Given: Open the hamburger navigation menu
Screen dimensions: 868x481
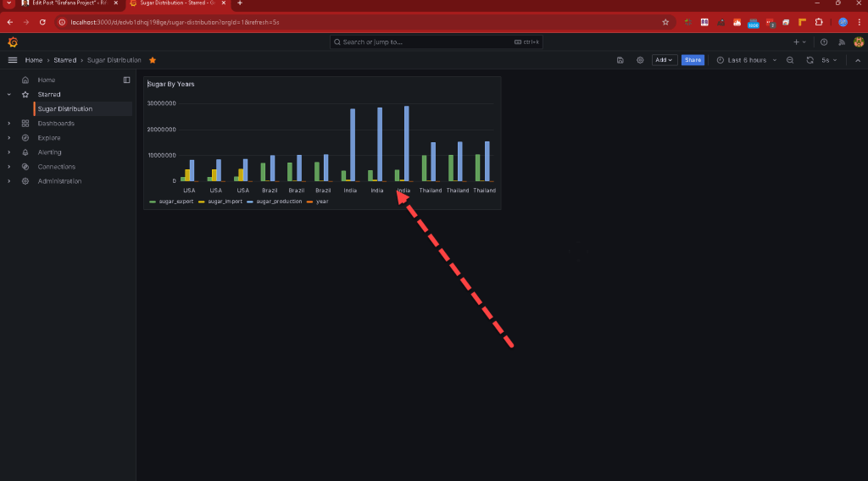Looking at the screenshot, I should pos(12,60).
